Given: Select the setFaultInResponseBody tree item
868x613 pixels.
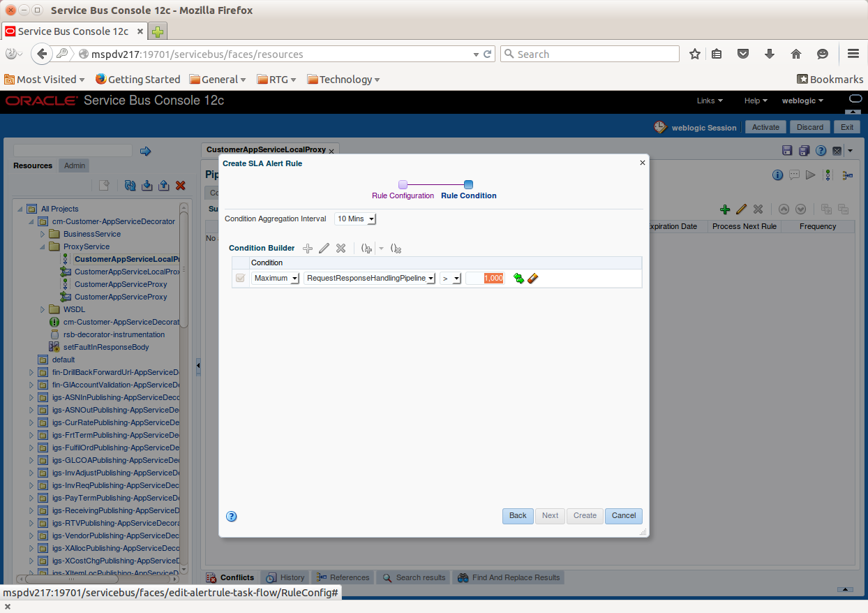Looking at the screenshot, I should tap(106, 347).
